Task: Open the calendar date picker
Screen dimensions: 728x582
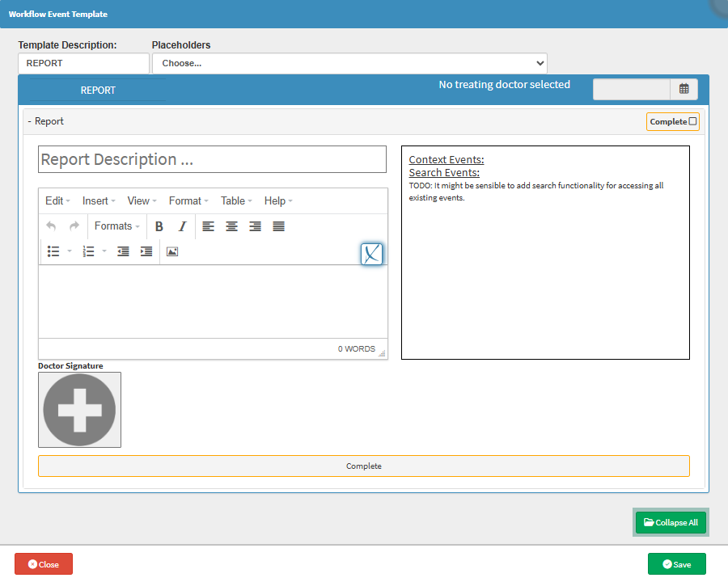Action: click(684, 89)
